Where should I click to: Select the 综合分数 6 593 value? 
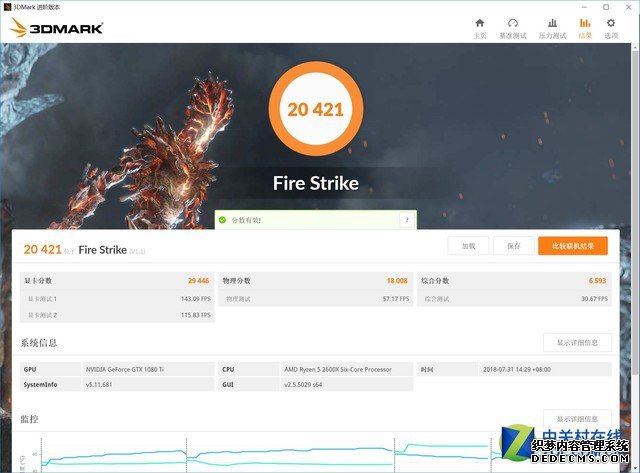point(598,281)
